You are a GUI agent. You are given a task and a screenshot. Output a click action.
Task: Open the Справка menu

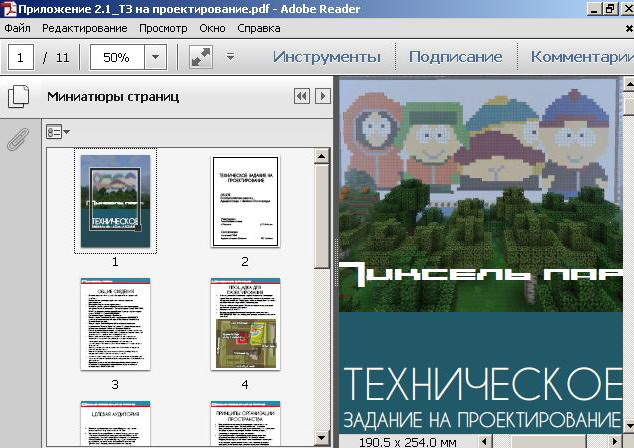[259, 28]
